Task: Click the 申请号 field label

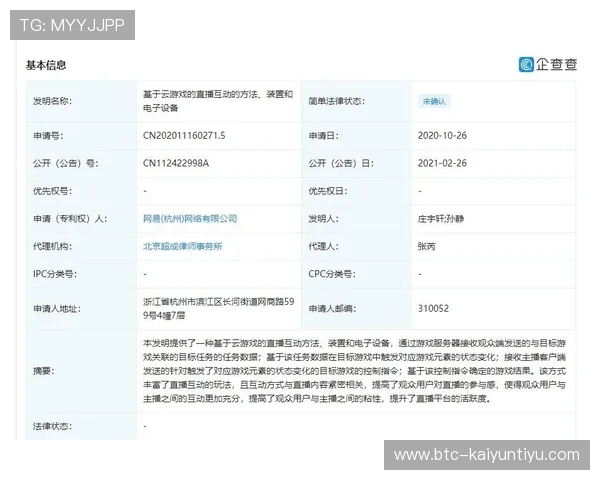Action: [48, 136]
